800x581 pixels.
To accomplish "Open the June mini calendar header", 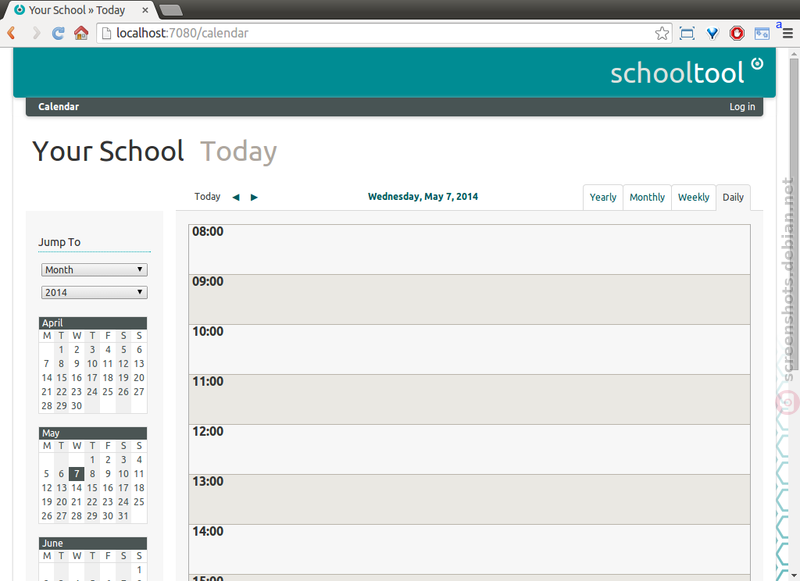I will pyautogui.click(x=93, y=543).
